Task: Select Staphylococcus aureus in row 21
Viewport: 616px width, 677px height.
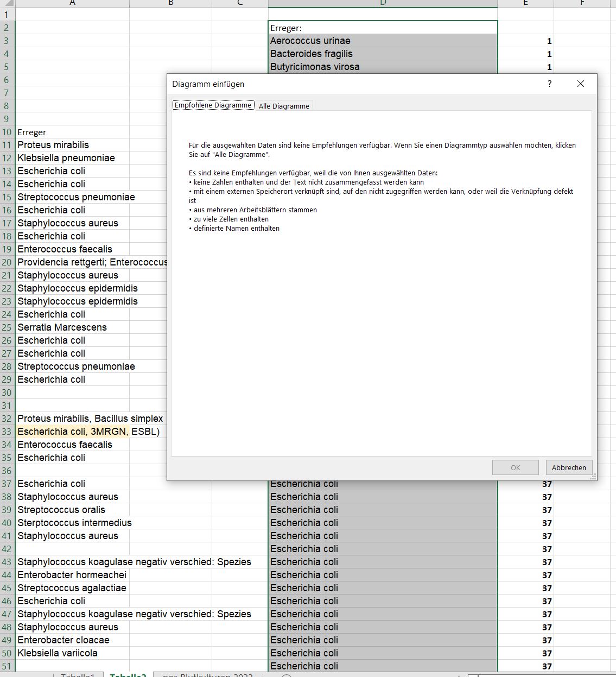Action: [72, 275]
